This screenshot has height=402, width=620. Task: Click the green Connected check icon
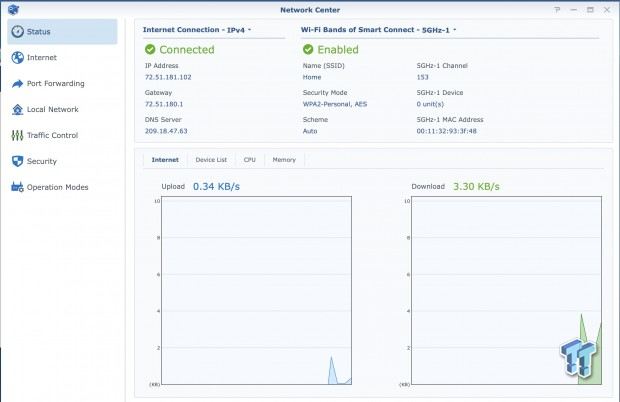150,49
